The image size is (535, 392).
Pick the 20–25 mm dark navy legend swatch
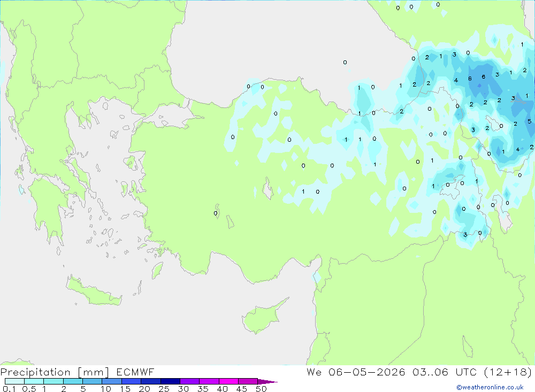click(150, 381)
